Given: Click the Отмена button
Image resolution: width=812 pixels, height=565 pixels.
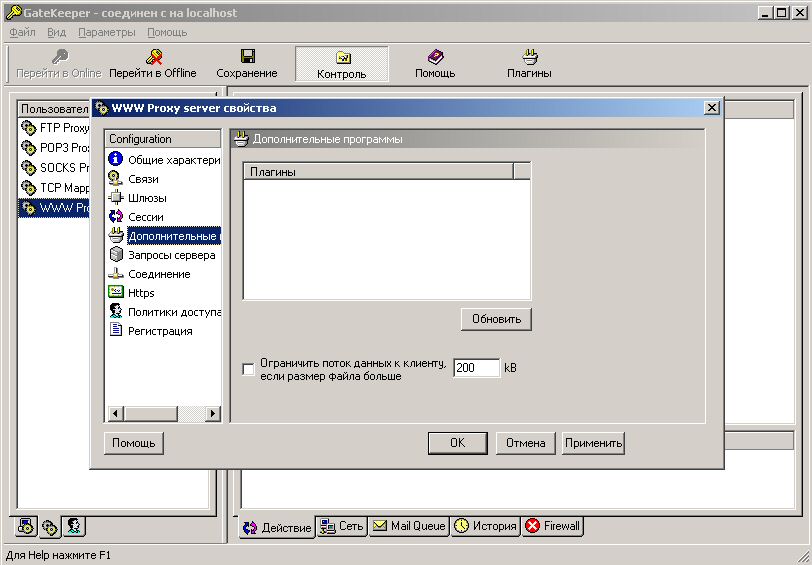Looking at the screenshot, I should click(526, 443).
